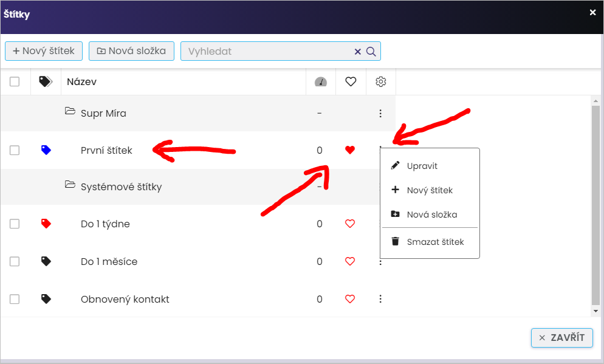Tick the checkbox for První štítek
The width and height of the screenshot is (604, 364).
tap(15, 150)
